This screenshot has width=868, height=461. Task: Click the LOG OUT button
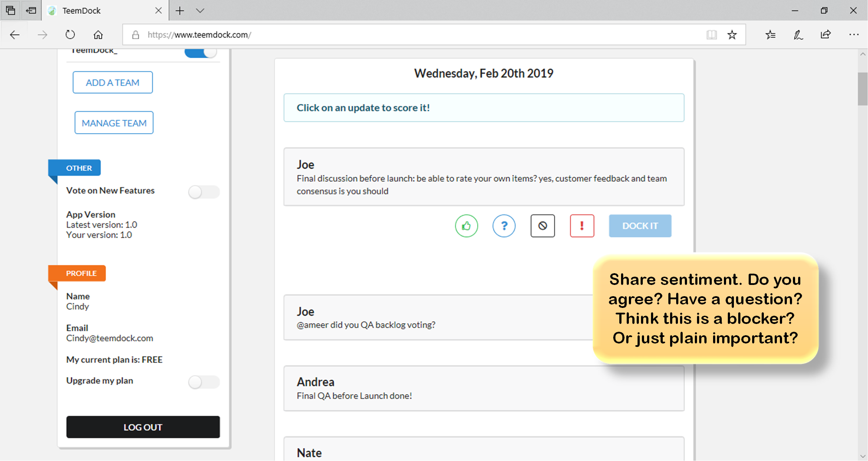143,427
